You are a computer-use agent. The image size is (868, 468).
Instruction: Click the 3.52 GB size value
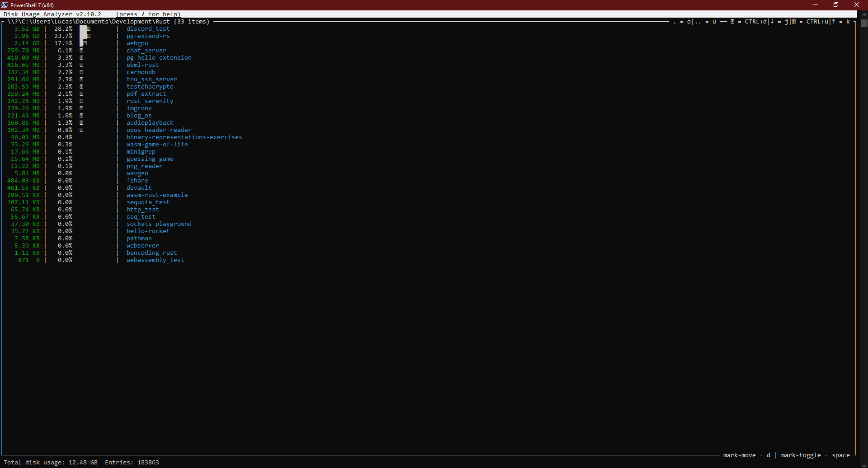(27, 29)
